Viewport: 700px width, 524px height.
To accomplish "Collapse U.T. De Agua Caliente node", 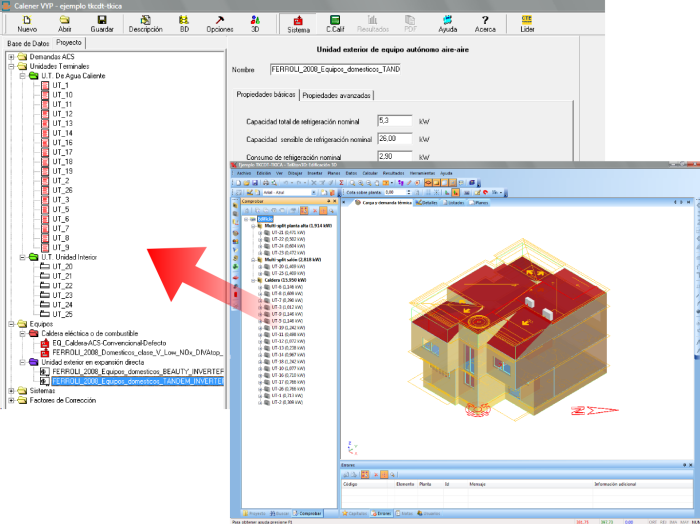I will point(23,76).
